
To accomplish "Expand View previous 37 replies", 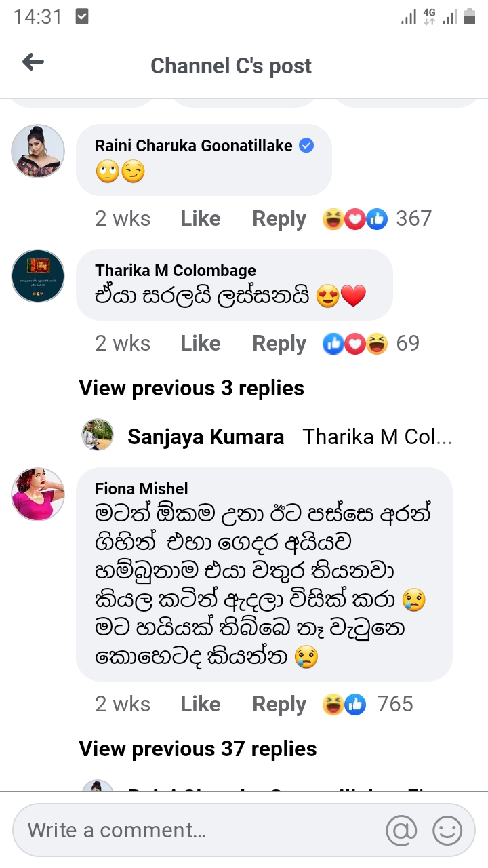I will coord(198,749).
